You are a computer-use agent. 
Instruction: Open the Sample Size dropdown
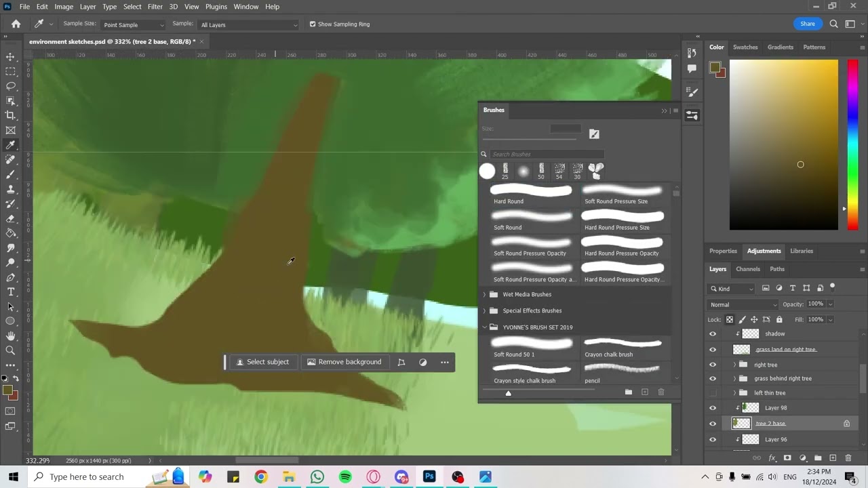pyautogui.click(x=133, y=24)
